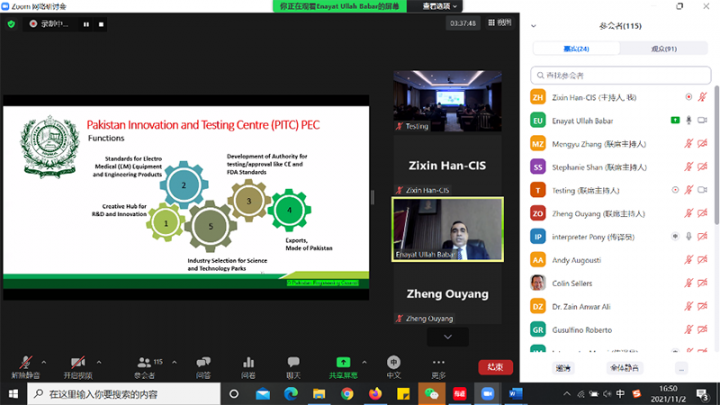Select Zixin Han-CIS video tile
Viewport: 720px width, 405px height.
point(448,165)
